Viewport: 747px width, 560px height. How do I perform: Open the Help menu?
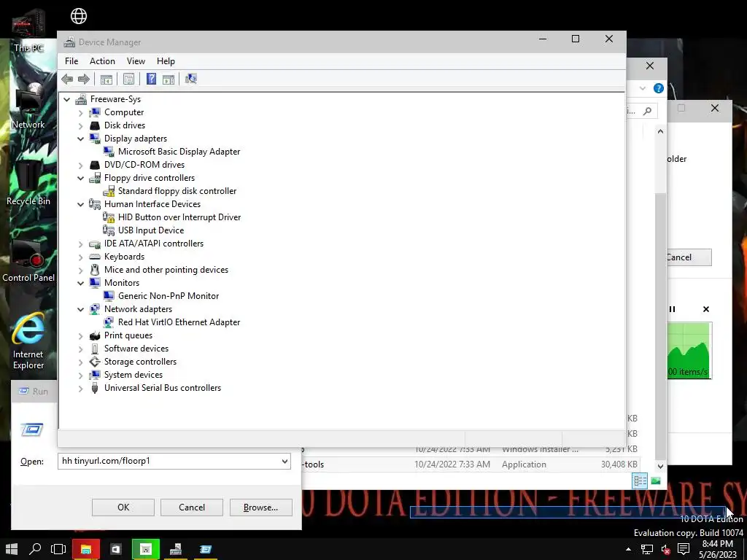(166, 61)
